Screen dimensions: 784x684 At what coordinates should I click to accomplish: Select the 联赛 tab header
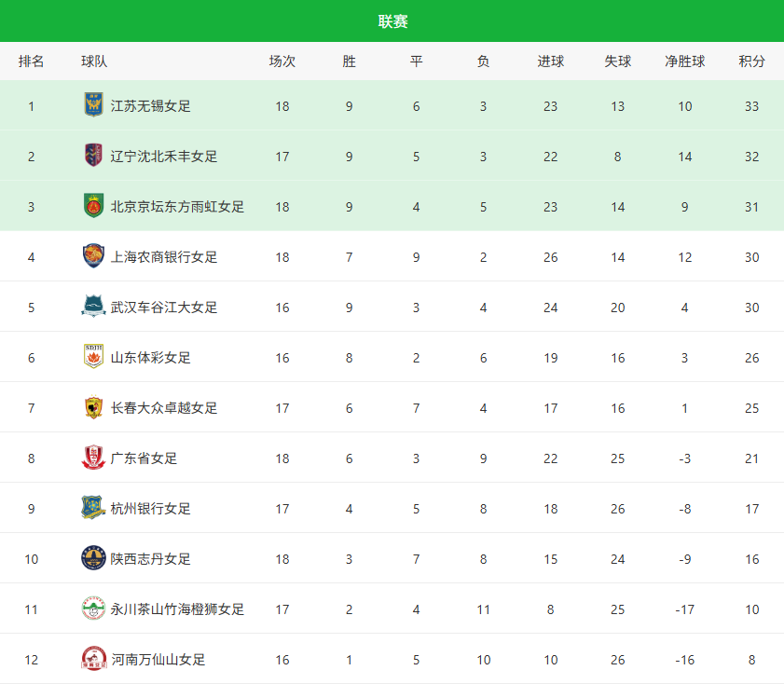pyautogui.click(x=392, y=21)
